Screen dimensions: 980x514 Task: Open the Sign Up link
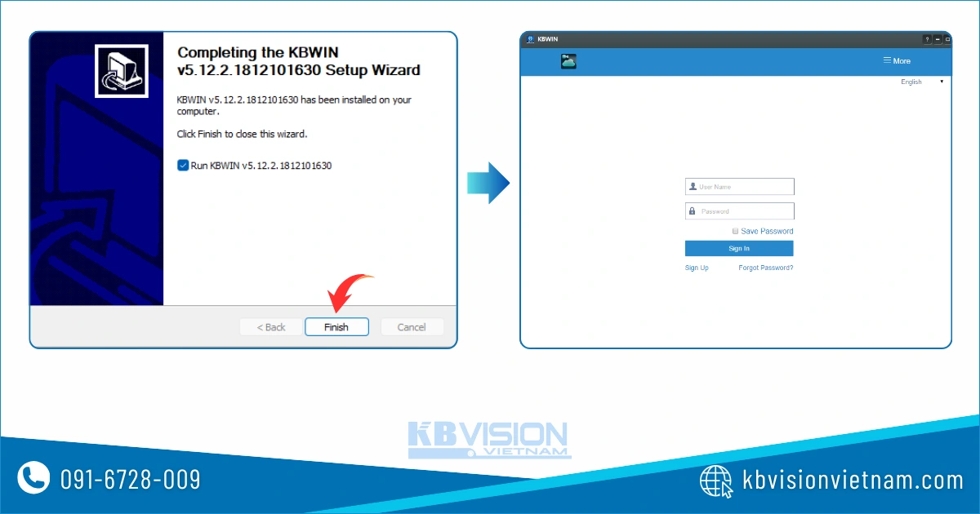click(697, 268)
